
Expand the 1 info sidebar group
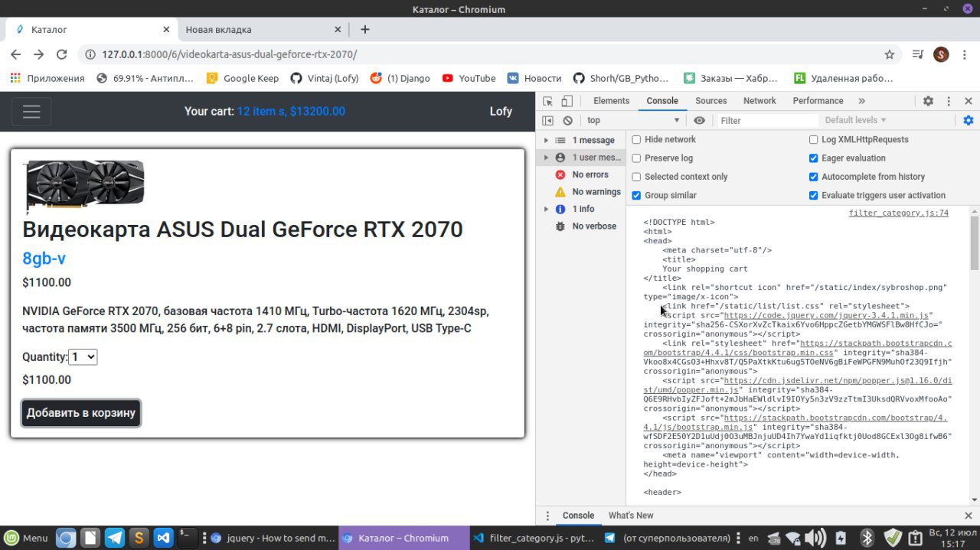[x=546, y=209]
